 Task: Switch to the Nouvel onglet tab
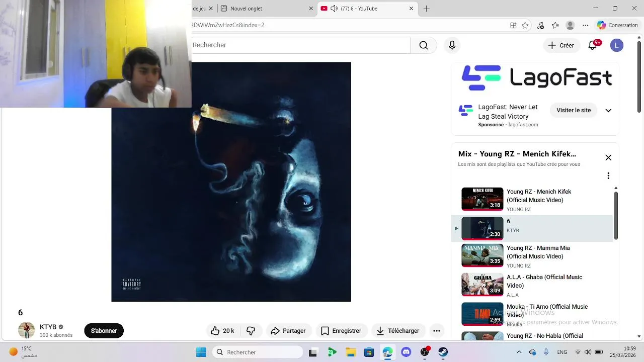(x=267, y=9)
